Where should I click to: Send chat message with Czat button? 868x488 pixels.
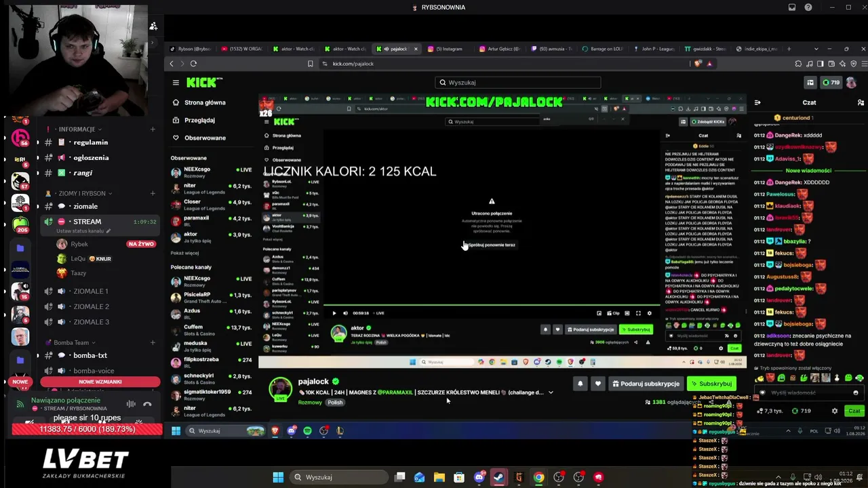(854, 411)
